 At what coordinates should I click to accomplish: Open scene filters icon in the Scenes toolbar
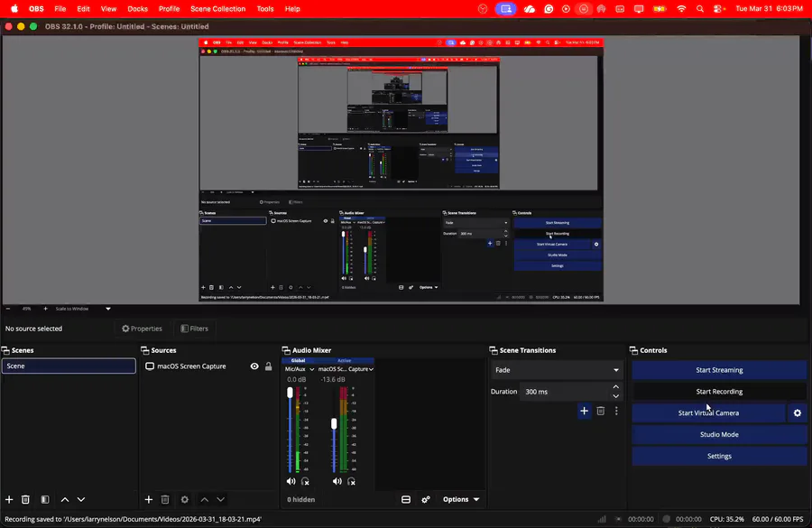(45, 499)
